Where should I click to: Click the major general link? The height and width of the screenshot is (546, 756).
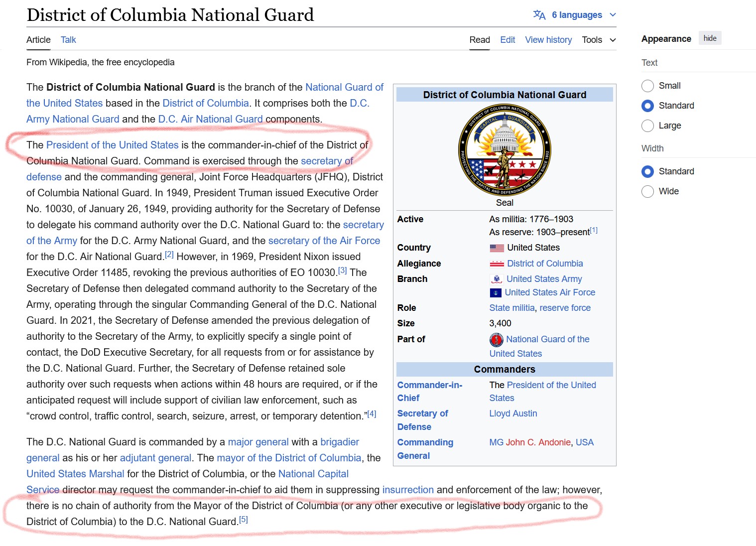click(258, 442)
